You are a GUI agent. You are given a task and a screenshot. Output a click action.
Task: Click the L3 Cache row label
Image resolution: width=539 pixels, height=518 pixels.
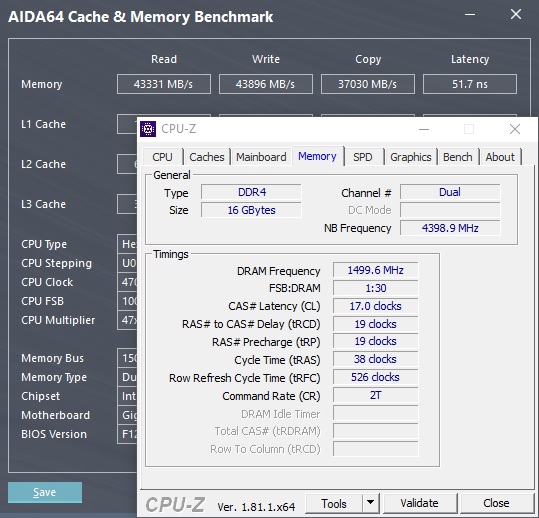[43, 204]
